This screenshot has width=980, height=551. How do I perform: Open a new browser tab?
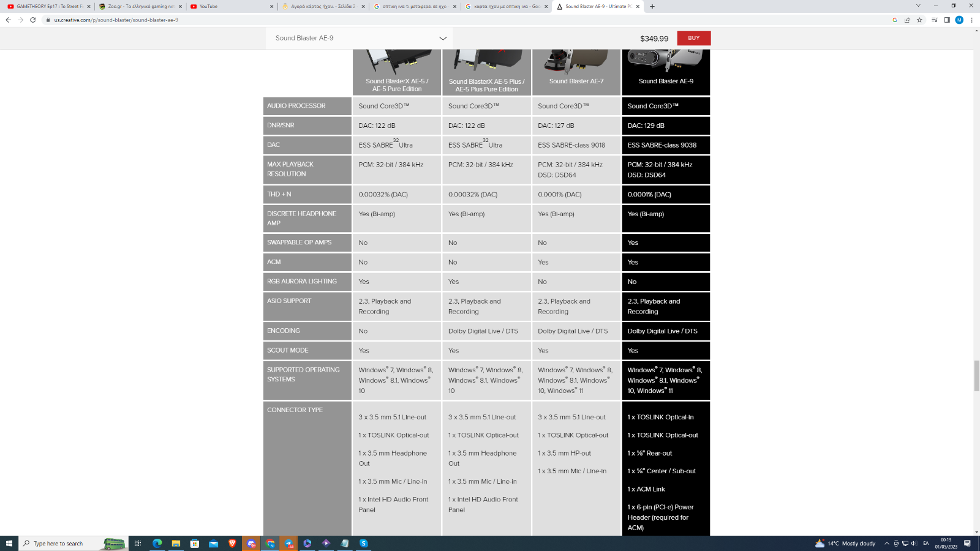point(652,6)
